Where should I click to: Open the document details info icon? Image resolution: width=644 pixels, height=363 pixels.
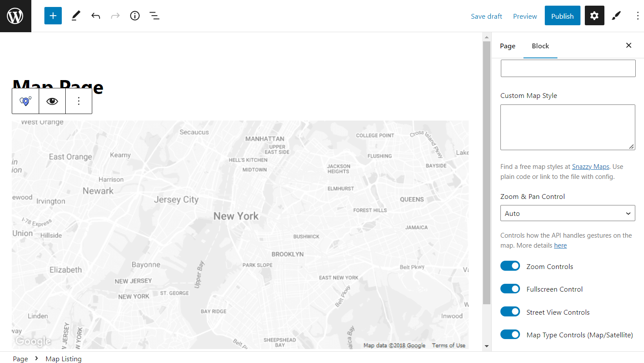pos(135,16)
